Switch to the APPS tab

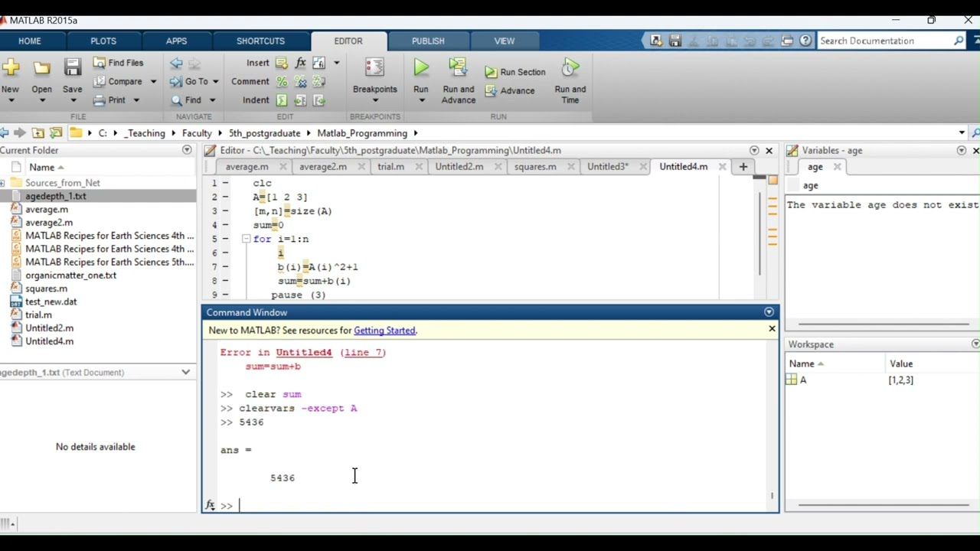(x=176, y=41)
